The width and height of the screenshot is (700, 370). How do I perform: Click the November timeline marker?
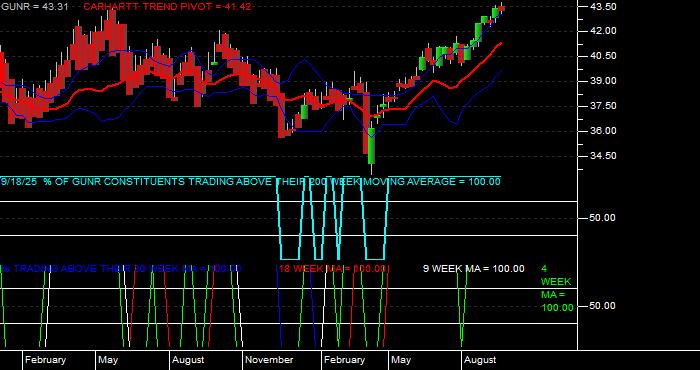coord(269,360)
